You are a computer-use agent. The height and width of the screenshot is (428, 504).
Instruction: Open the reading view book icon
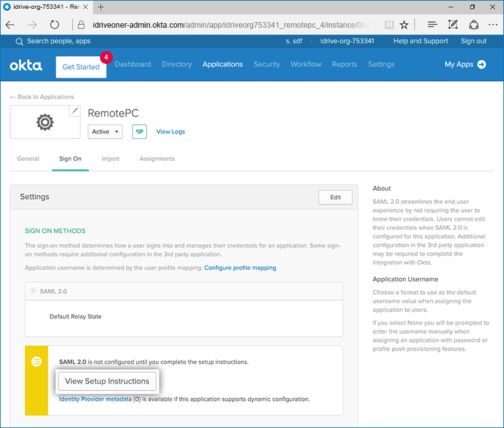389,25
